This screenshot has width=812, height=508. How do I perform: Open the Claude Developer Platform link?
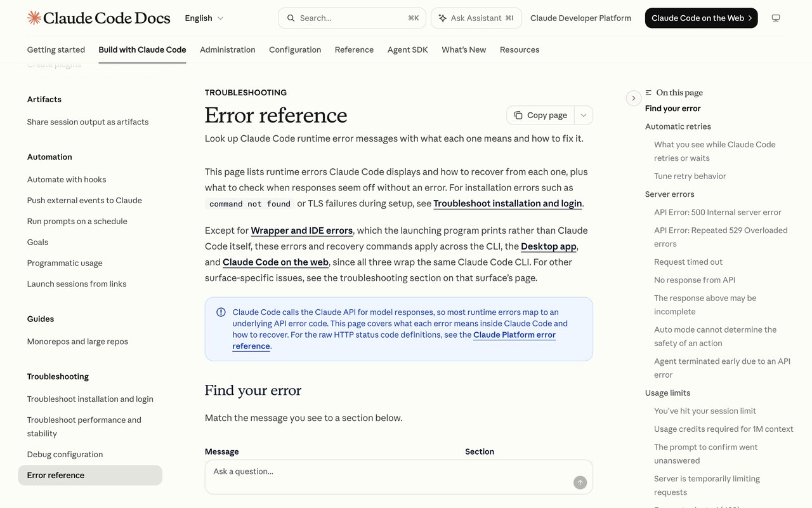pos(580,18)
